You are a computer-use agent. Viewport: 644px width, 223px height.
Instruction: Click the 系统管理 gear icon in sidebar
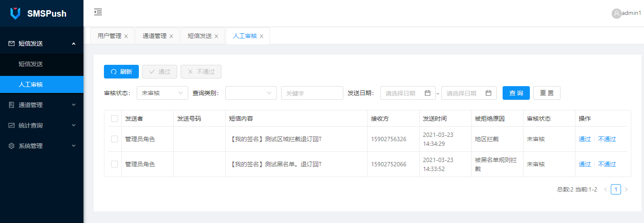(11, 146)
